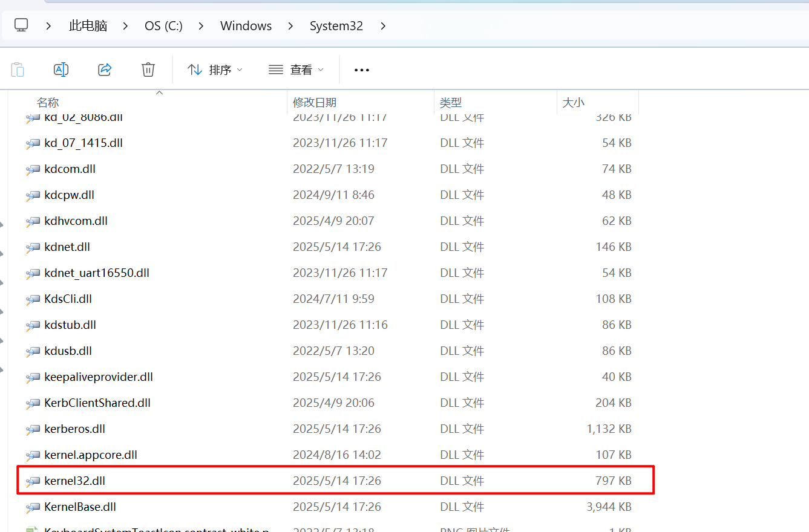
Task: Open the 排序 sort dropdown
Action: pos(215,70)
